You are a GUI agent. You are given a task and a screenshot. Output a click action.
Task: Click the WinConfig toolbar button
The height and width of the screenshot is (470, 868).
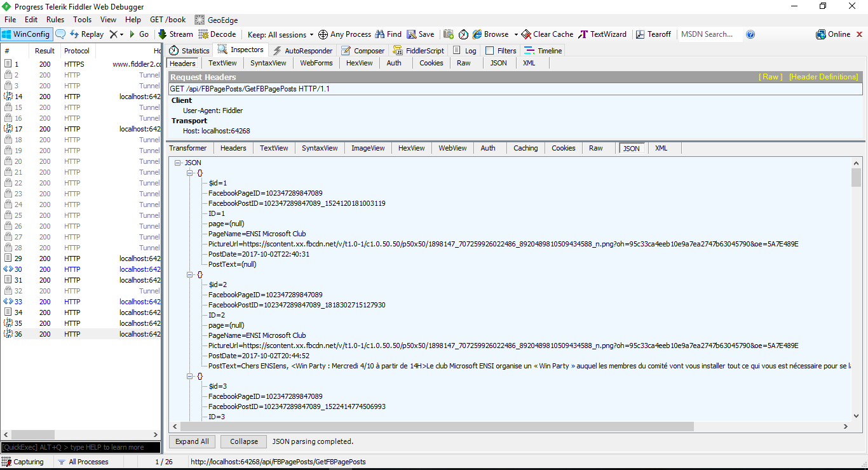pyautogui.click(x=26, y=34)
